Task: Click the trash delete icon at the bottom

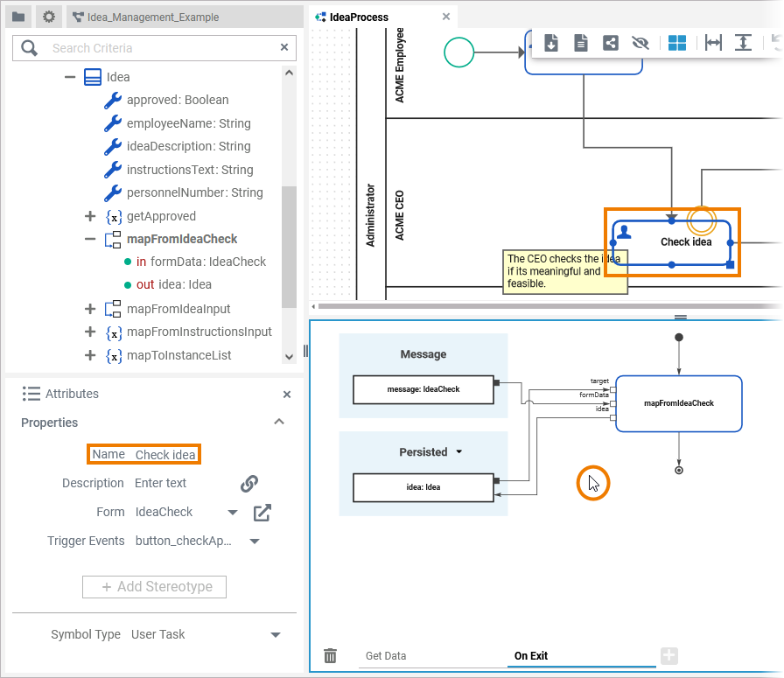Action: pyautogui.click(x=330, y=655)
